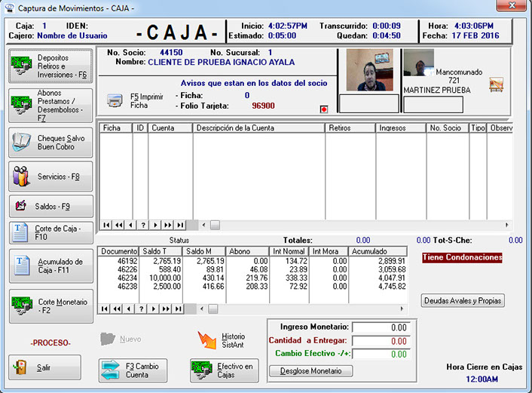Open Abonos Prestamos / Desembolsos (F7)
The height and width of the screenshot is (393, 532).
coord(50,106)
